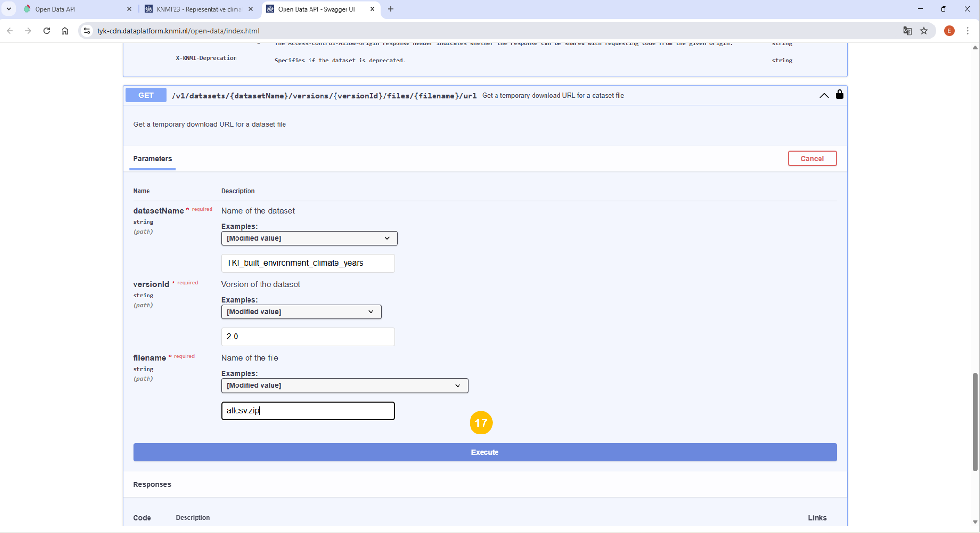Click the authorization lock icon on endpoint
This screenshot has height=533, width=980.
pos(839,95)
